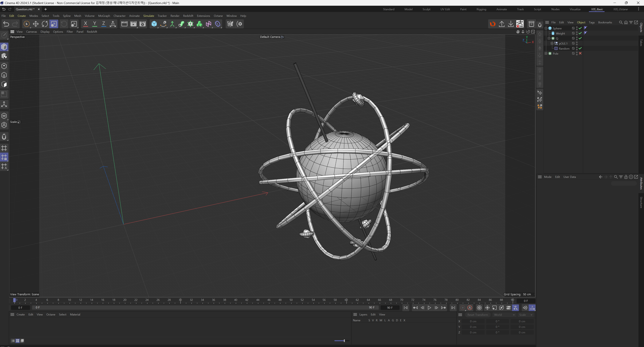Switch the coordinate system icon
644x347 pixels.
click(x=113, y=24)
